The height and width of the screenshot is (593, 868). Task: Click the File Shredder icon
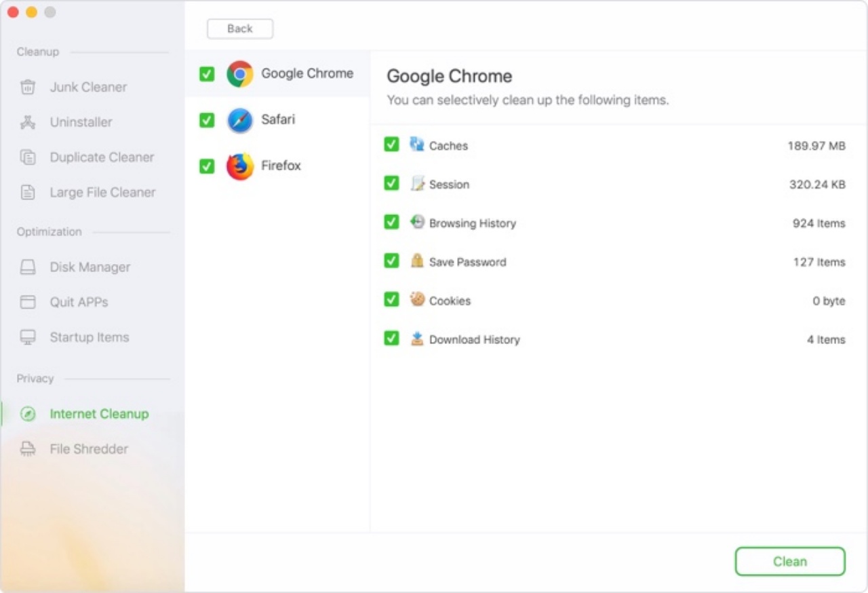tap(28, 449)
